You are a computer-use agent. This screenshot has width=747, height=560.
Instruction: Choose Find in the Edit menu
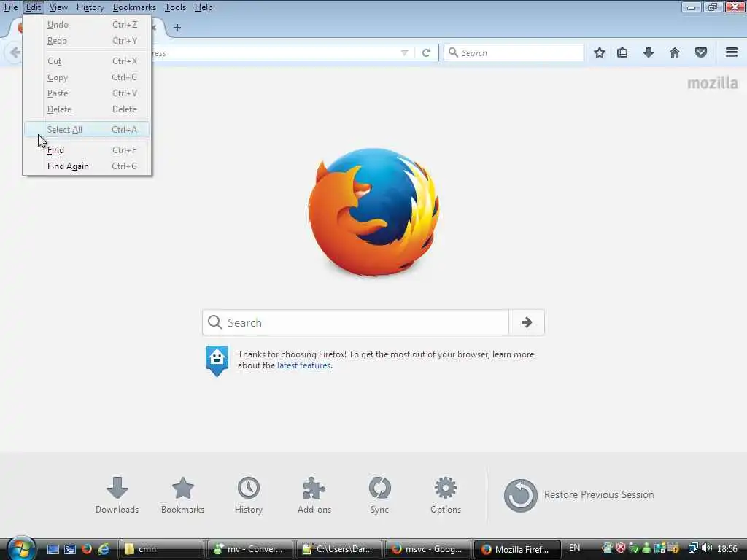[x=87, y=150]
